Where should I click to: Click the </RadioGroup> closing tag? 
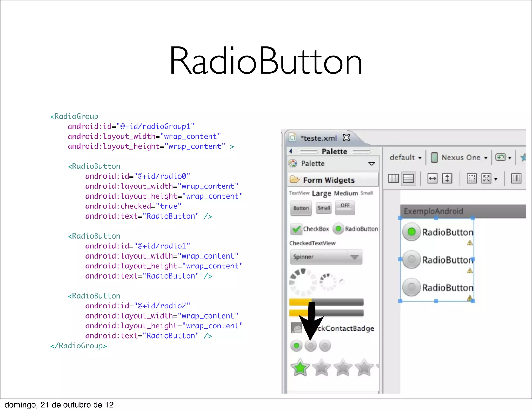tap(79, 346)
